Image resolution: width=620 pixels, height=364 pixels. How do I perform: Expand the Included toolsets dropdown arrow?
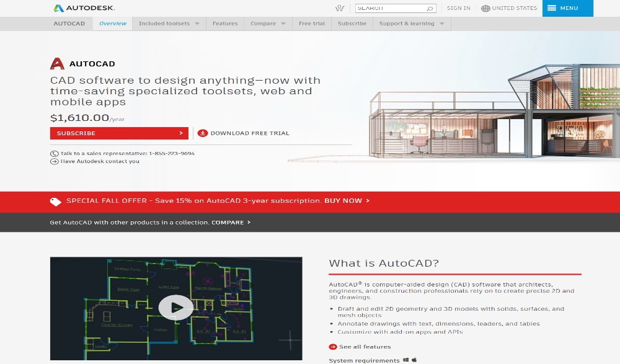(197, 24)
